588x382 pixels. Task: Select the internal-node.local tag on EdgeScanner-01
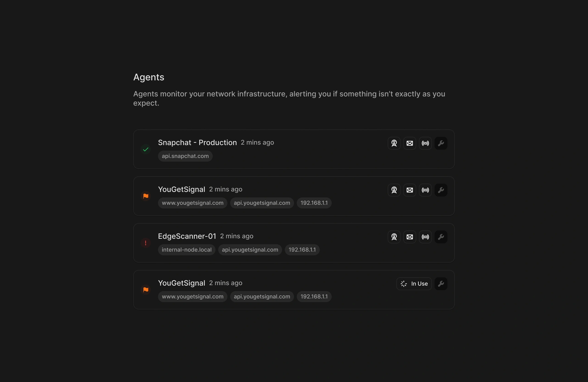coord(187,250)
